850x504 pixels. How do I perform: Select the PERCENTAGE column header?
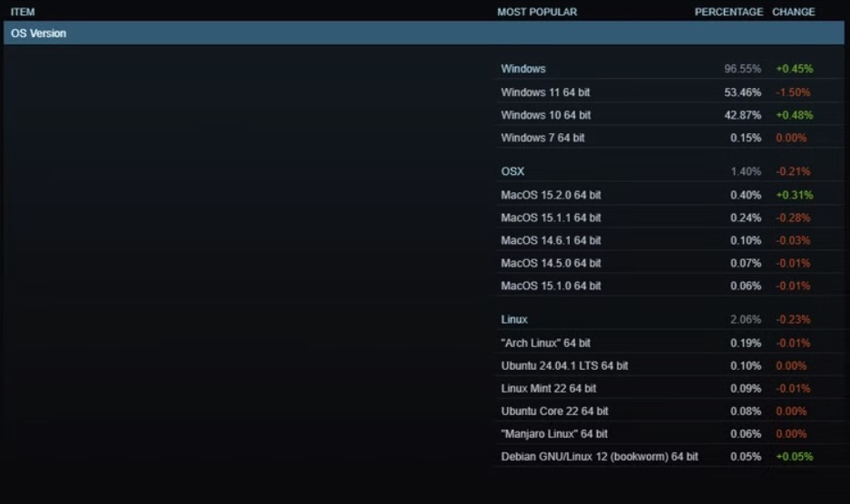pos(728,12)
